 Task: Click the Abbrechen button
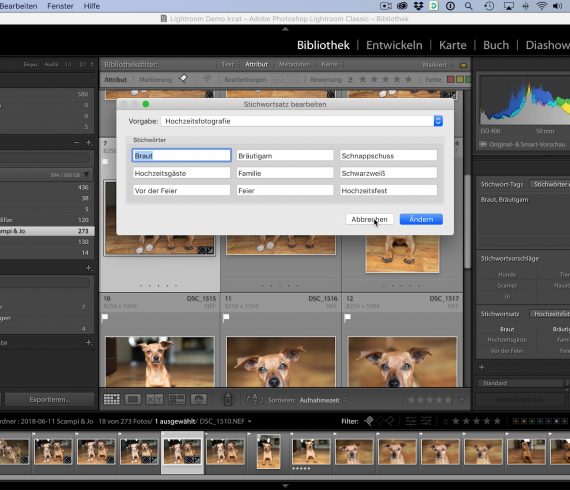click(369, 219)
